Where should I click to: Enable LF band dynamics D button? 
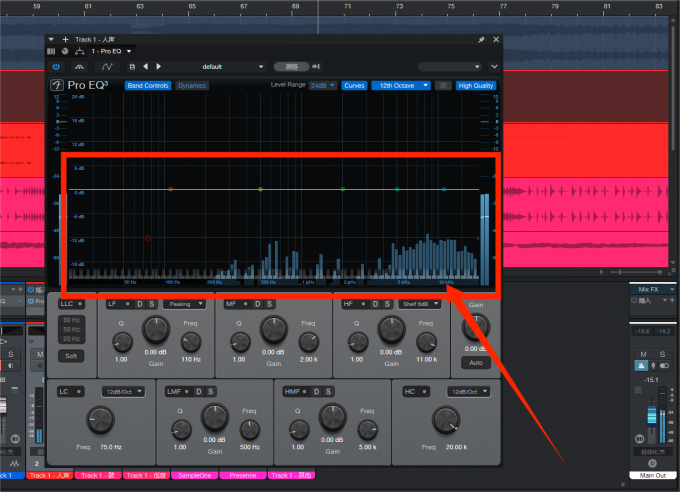140,304
